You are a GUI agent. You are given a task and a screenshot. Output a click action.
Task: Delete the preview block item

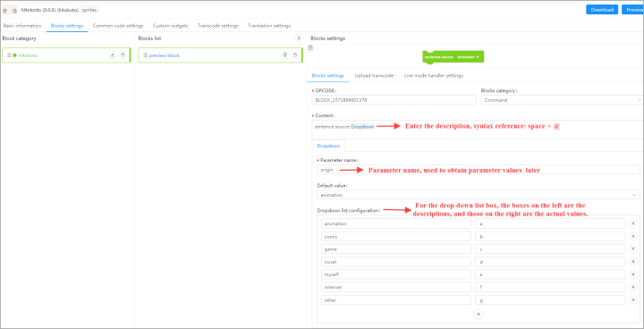295,55
